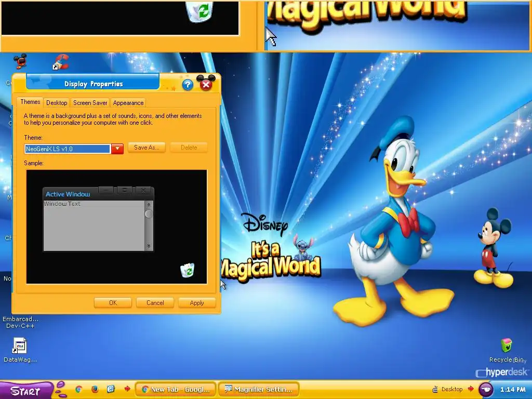
Task: Confirm with the OK button
Action: 113,303
